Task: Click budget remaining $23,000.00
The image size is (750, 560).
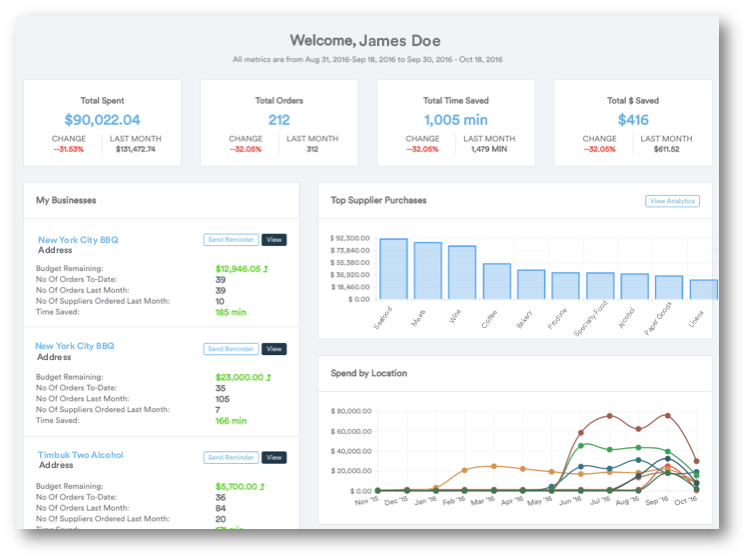Action: [239, 377]
